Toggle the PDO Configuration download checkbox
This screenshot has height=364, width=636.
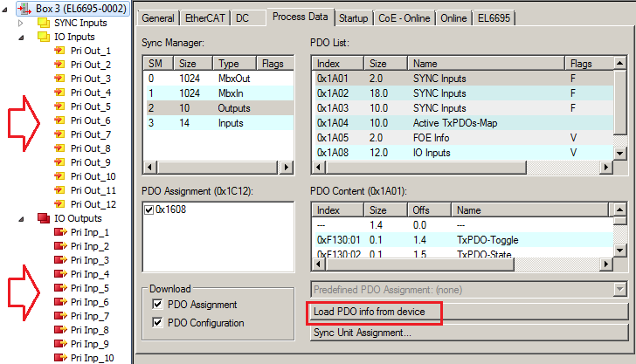(157, 323)
